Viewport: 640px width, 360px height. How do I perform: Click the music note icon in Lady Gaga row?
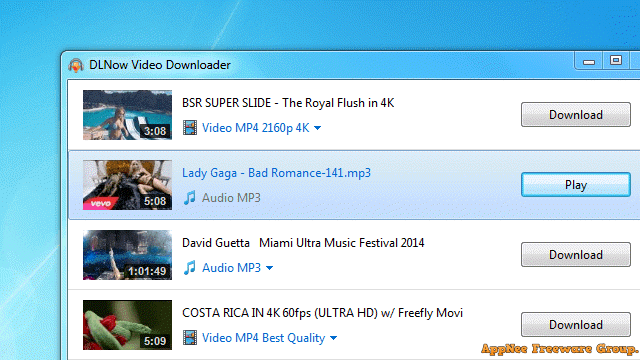tap(189, 198)
